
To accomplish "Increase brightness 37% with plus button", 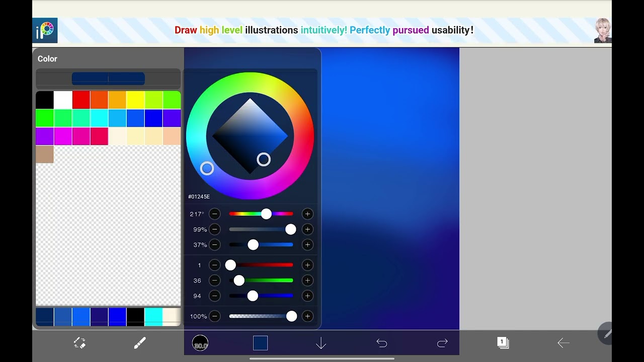I will point(307,245).
